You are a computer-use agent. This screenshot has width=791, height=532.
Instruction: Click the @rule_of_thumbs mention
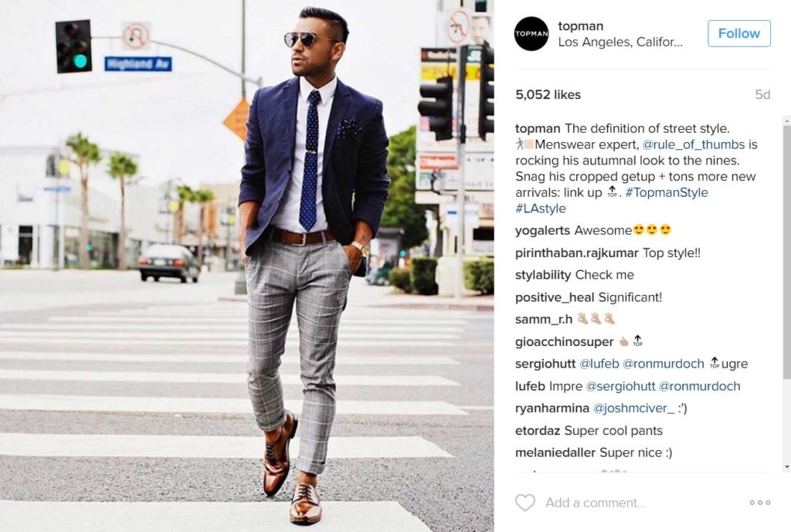pos(693,144)
